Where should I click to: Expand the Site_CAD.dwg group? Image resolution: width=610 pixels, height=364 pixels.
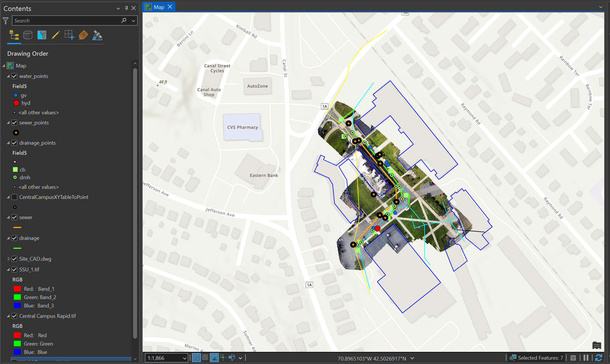(x=8, y=259)
